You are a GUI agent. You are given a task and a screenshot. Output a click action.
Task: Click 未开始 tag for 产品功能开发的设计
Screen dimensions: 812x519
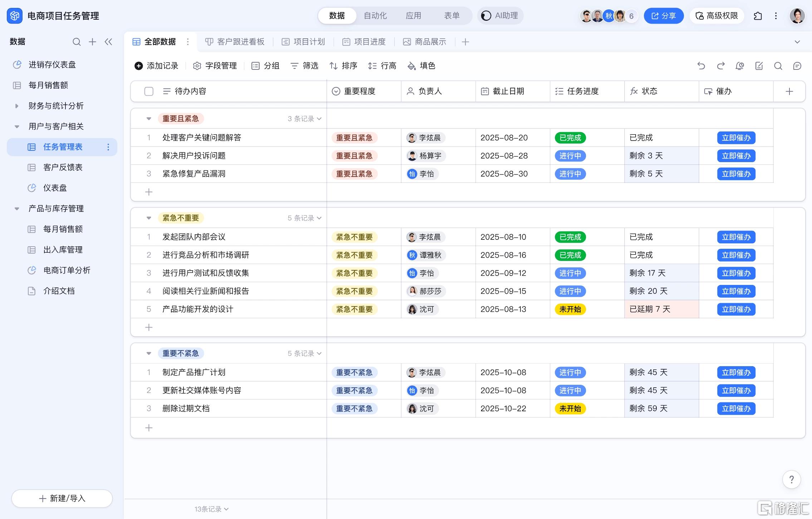tap(570, 309)
